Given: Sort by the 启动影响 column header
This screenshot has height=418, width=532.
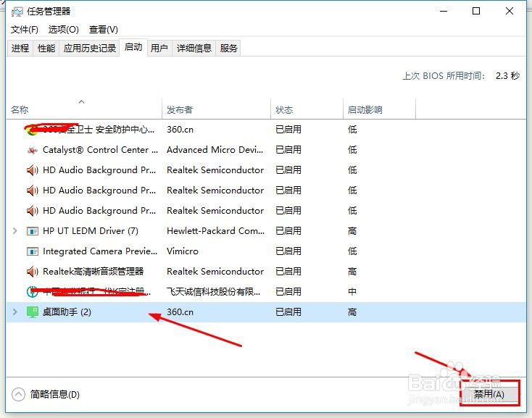Looking at the screenshot, I should [x=379, y=109].
